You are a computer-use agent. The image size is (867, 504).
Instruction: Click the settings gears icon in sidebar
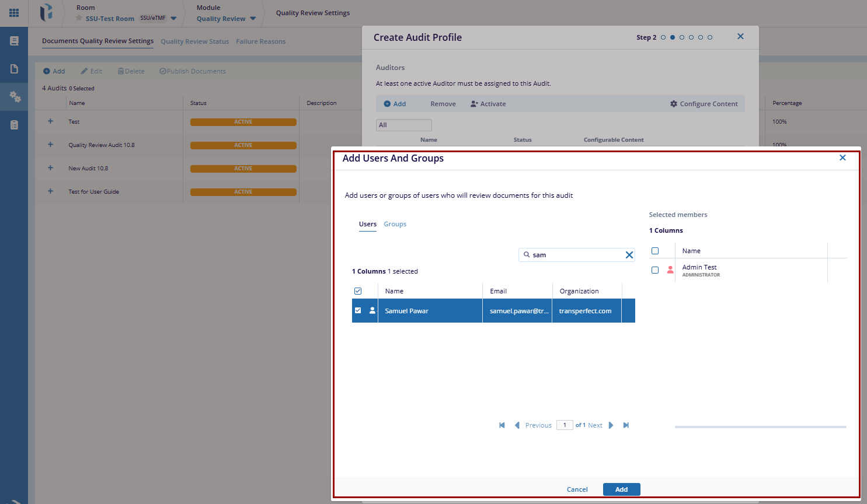tap(15, 97)
